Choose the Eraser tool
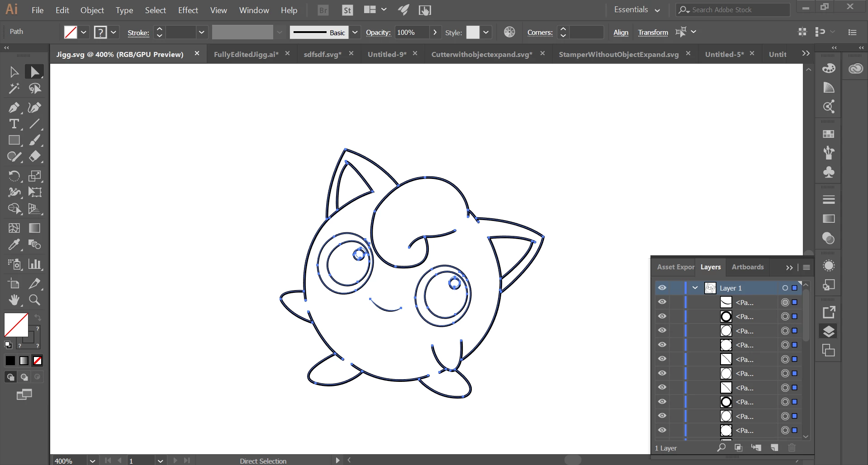 [34, 156]
